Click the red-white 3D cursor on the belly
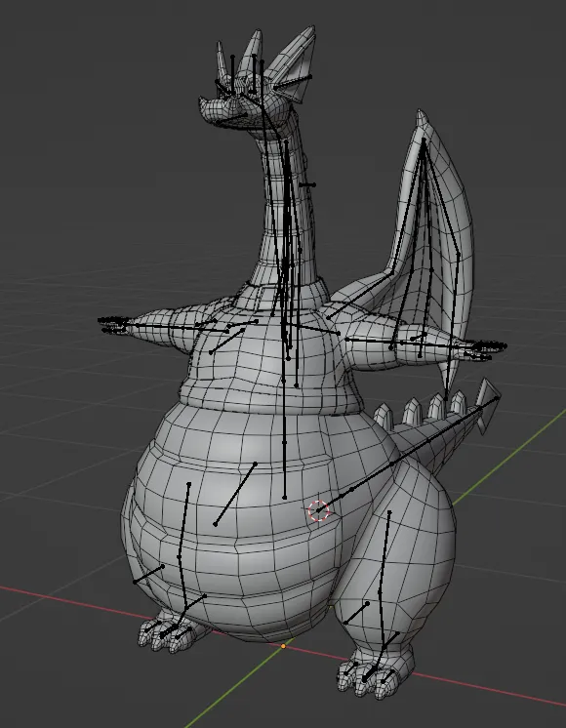 click(x=318, y=510)
